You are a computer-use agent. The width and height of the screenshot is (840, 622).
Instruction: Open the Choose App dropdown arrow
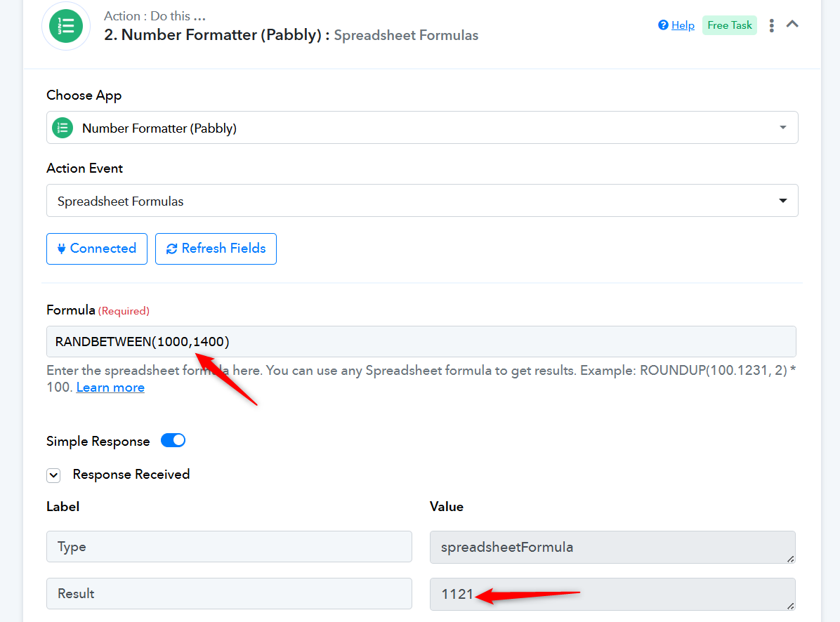782,127
